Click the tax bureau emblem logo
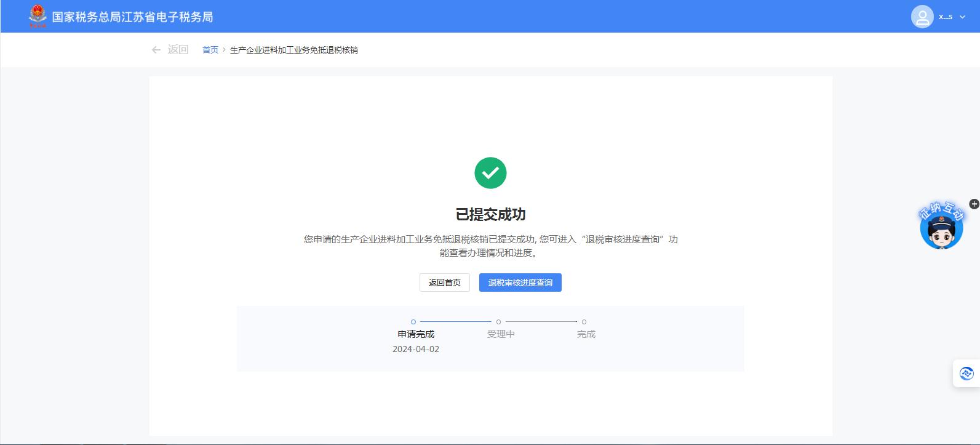This screenshot has width=980, height=445. [38, 16]
